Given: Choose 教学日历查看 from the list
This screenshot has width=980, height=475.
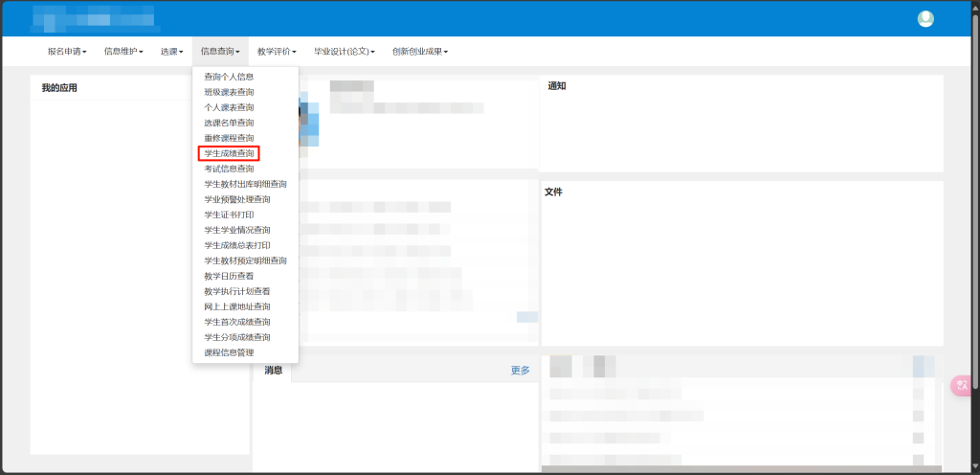Looking at the screenshot, I should tap(229, 276).
